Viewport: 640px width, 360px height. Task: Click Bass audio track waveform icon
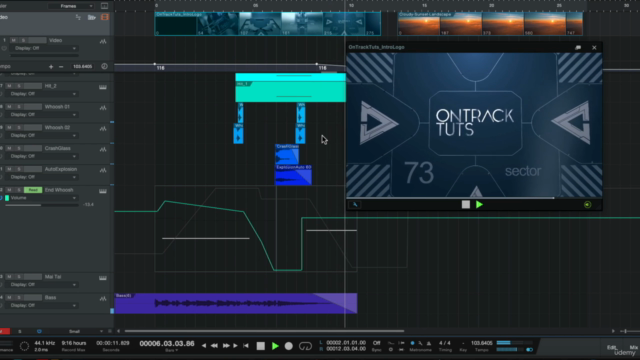pyautogui.click(x=103, y=299)
